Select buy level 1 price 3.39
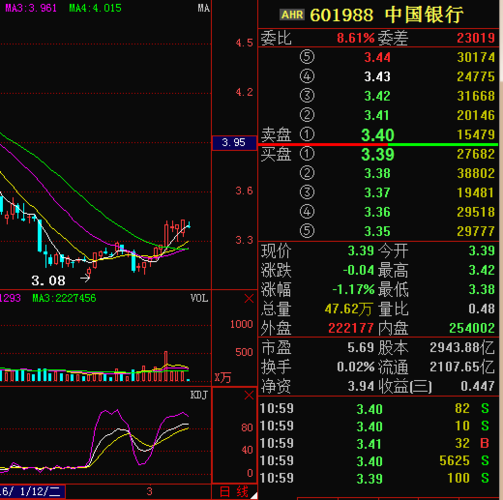The height and width of the screenshot is (500, 503). (x=378, y=154)
